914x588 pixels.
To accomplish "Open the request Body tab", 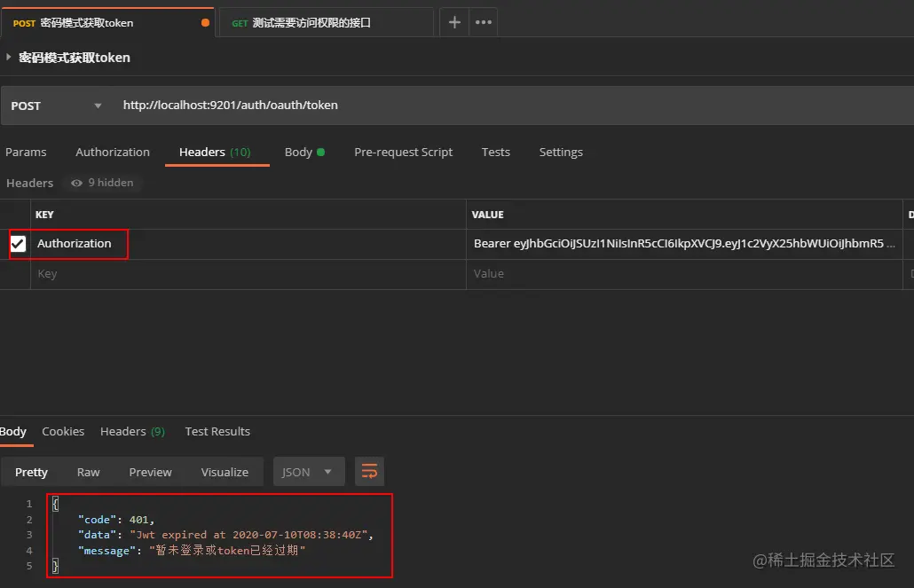I will (x=304, y=152).
